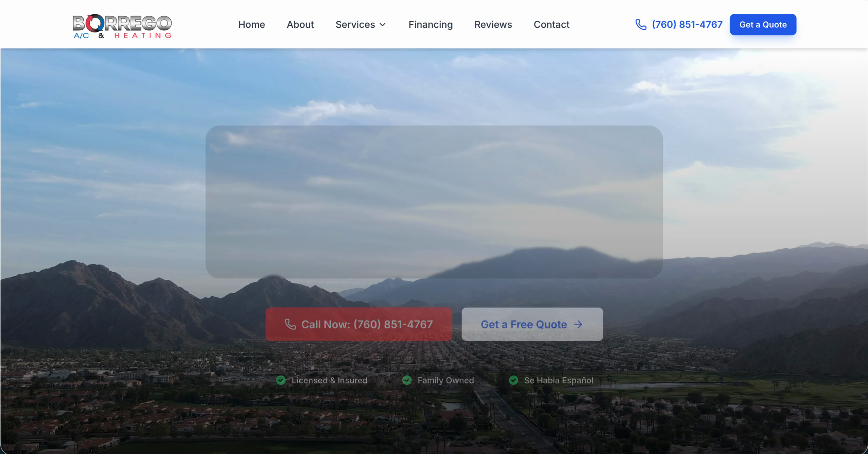The height and width of the screenshot is (454, 868).
Task: Click the phone icon inside Call Now button
Action: 290,324
